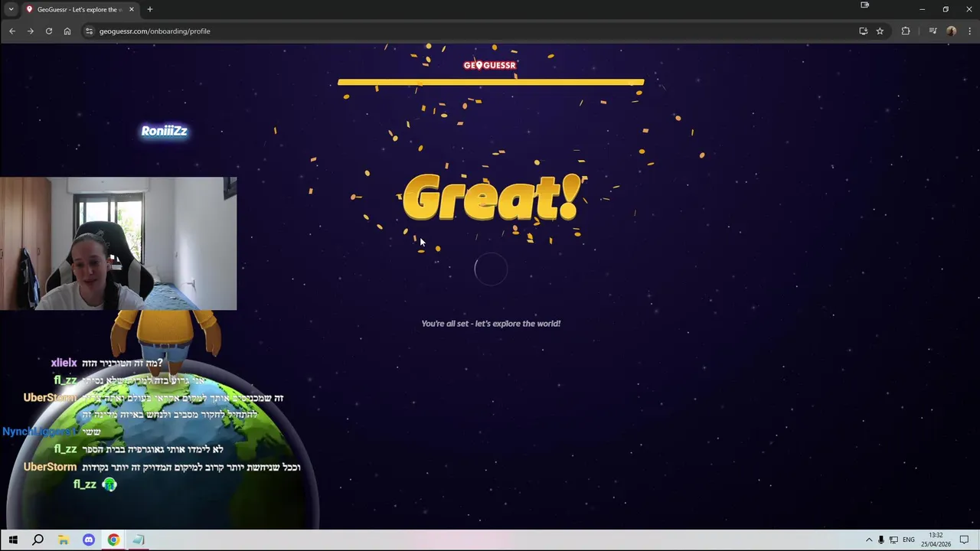Open the media controls icon
This screenshot has height=551, width=980.
coord(933,31)
